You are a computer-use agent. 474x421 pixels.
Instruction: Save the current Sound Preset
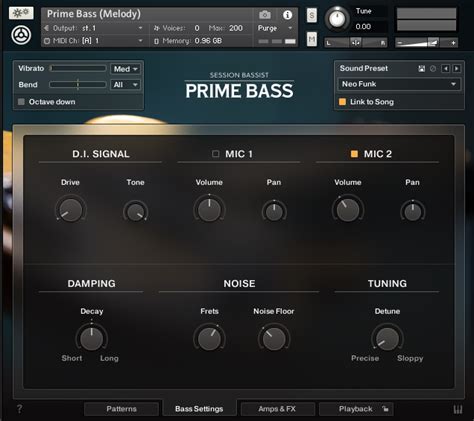pyautogui.click(x=422, y=69)
